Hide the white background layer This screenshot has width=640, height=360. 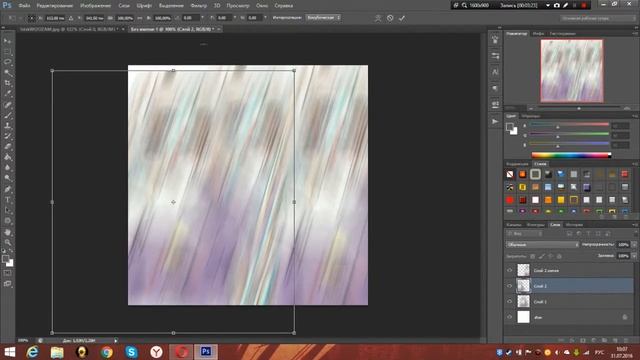pyautogui.click(x=509, y=317)
